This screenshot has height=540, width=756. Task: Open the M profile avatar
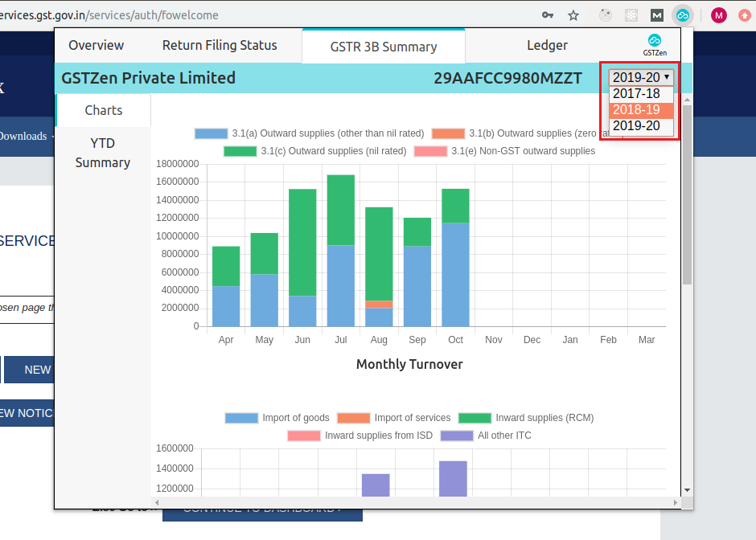[718, 15]
